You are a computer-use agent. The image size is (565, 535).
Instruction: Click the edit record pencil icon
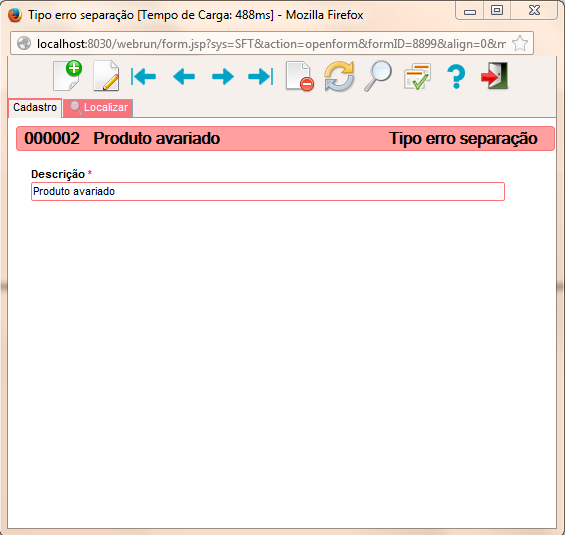coord(106,76)
